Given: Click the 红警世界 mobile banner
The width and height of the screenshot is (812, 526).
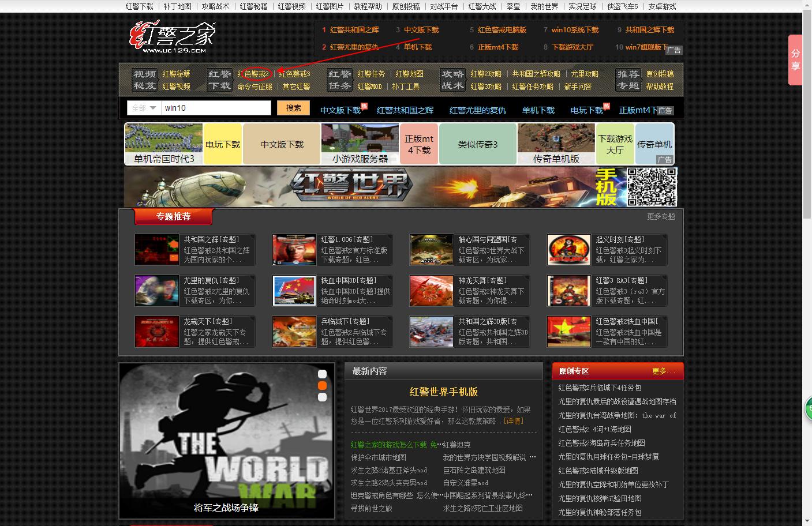Looking at the screenshot, I should tap(401, 187).
